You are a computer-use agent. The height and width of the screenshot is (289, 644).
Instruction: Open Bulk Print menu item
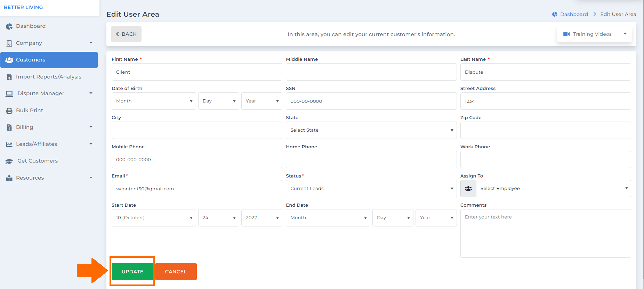49,110
